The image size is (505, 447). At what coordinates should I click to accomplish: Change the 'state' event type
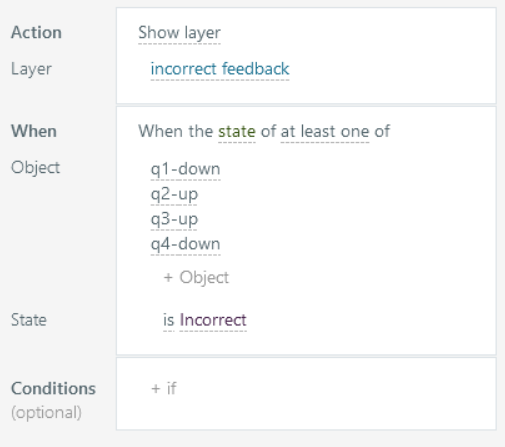click(237, 131)
